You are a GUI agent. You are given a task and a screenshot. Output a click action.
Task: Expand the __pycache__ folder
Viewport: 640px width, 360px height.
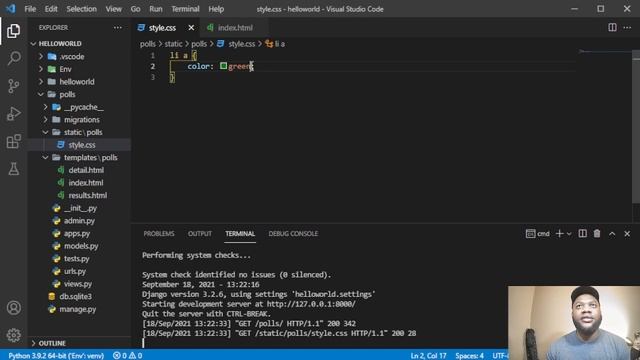pos(45,107)
